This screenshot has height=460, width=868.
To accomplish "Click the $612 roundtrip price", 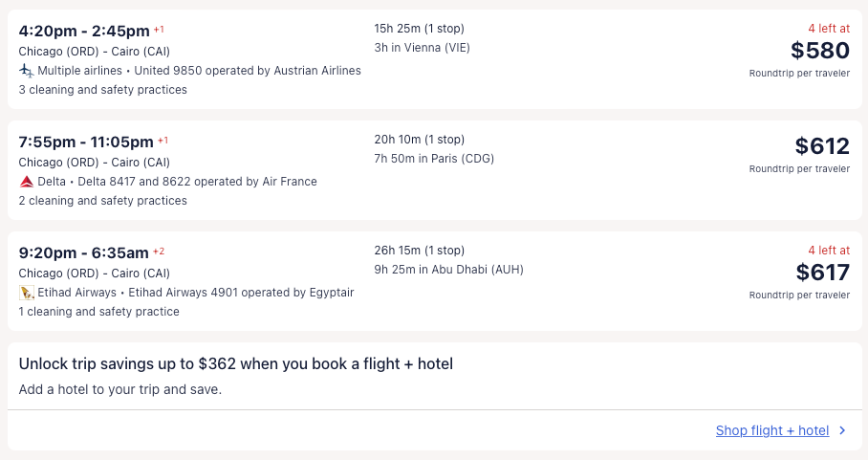I will coord(821,146).
